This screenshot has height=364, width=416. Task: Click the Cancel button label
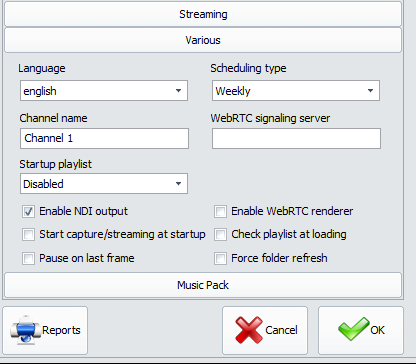pos(281,330)
